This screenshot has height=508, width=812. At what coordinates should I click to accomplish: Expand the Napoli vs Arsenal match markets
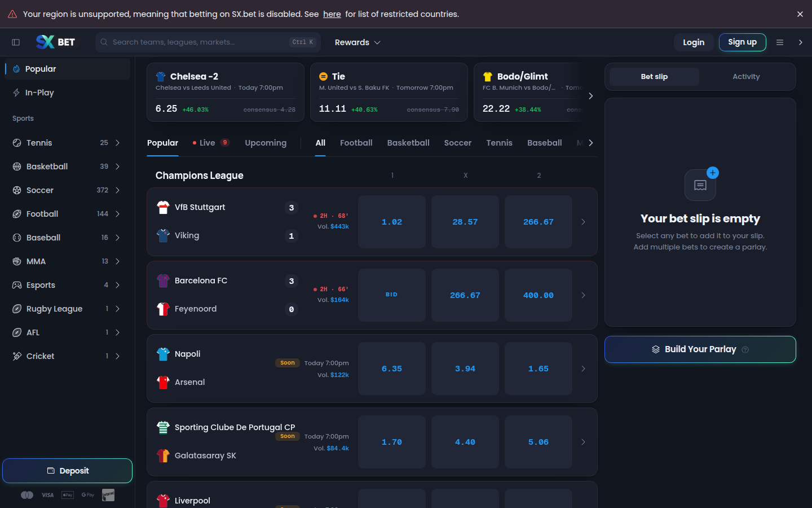tap(583, 369)
